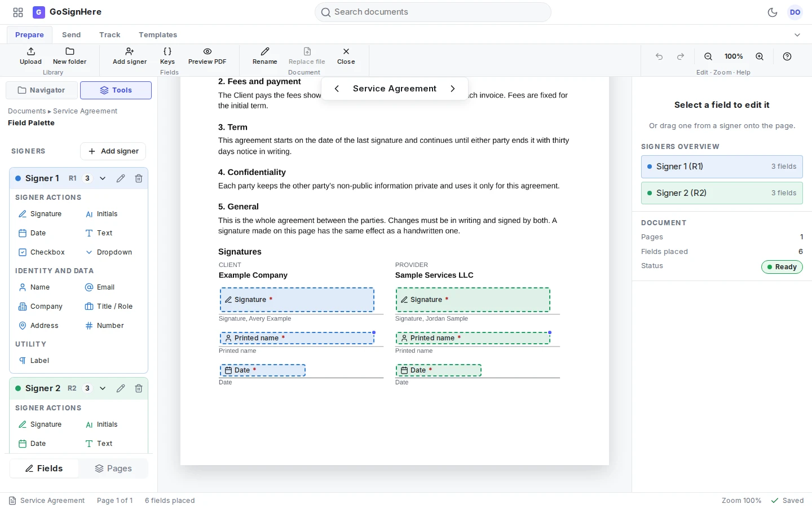Click Add signer in Field Palette
The image size is (812, 508).
pyautogui.click(x=113, y=151)
